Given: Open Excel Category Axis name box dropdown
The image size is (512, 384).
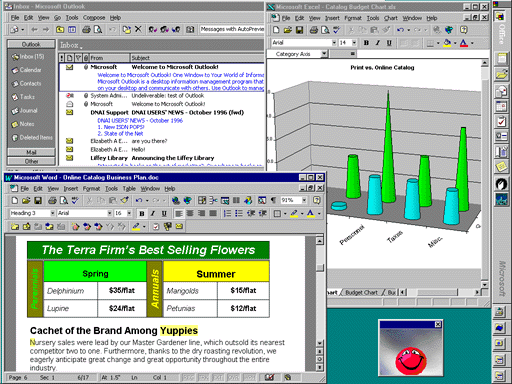Looking at the screenshot, I should point(324,54).
